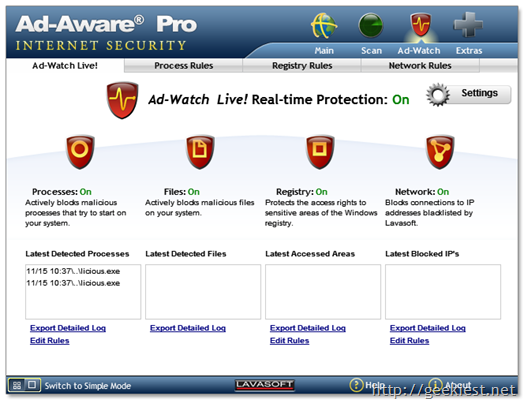Export Detailed Log for accessed areas
This screenshot has height=400, width=524.
(308, 328)
